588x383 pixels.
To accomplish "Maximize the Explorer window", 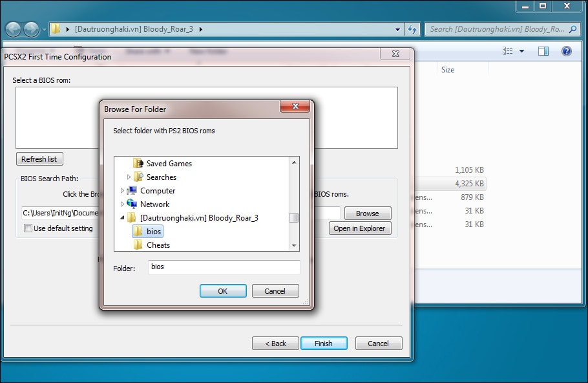I will (543, 6).
